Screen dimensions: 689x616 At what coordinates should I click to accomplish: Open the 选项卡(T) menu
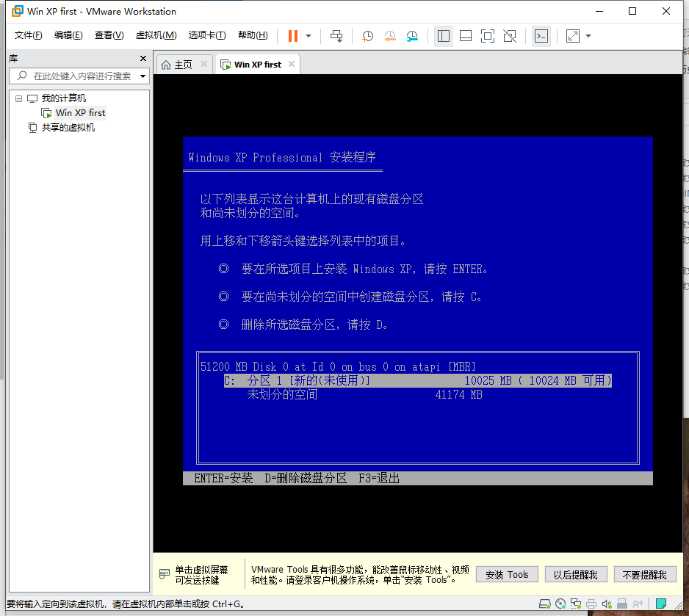(207, 35)
